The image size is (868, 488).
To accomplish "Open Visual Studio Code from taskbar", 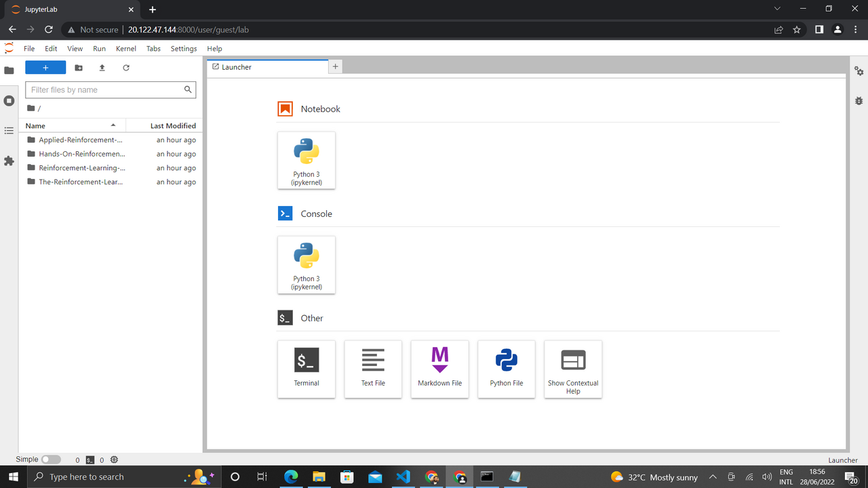I will point(403,476).
